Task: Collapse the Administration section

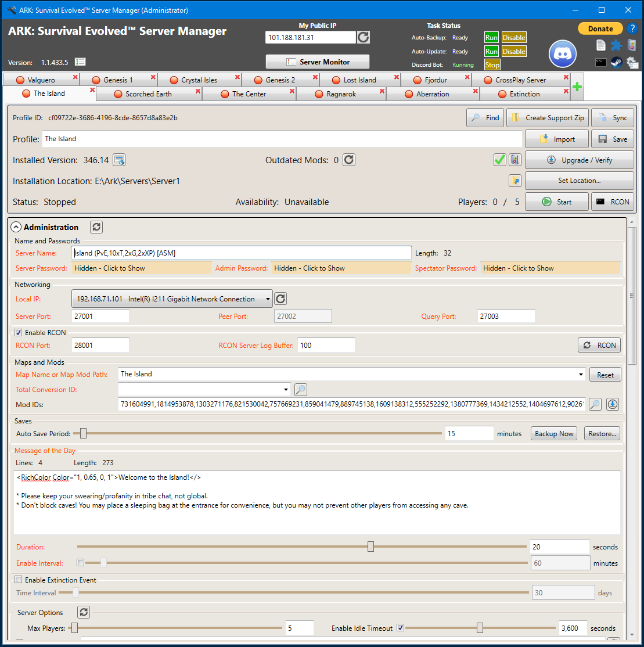Action: pyautogui.click(x=16, y=227)
